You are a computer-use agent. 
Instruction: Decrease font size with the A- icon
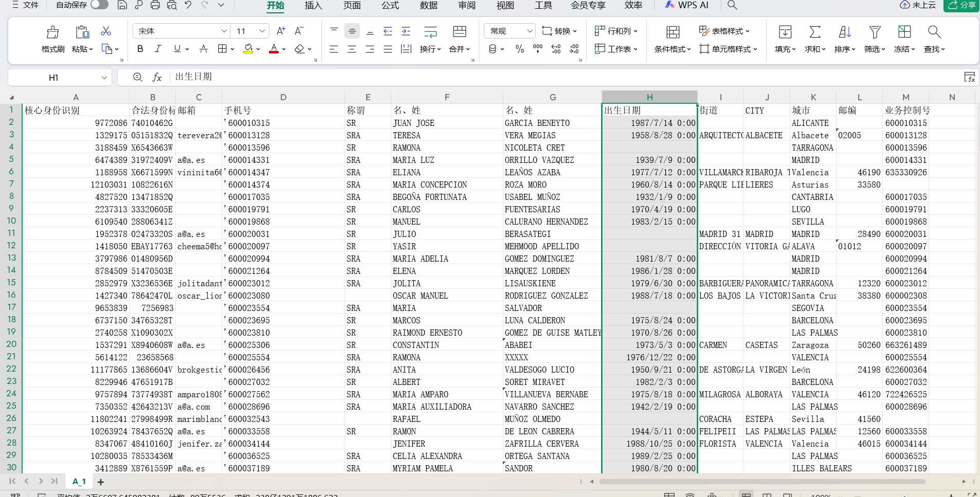(x=299, y=31)
